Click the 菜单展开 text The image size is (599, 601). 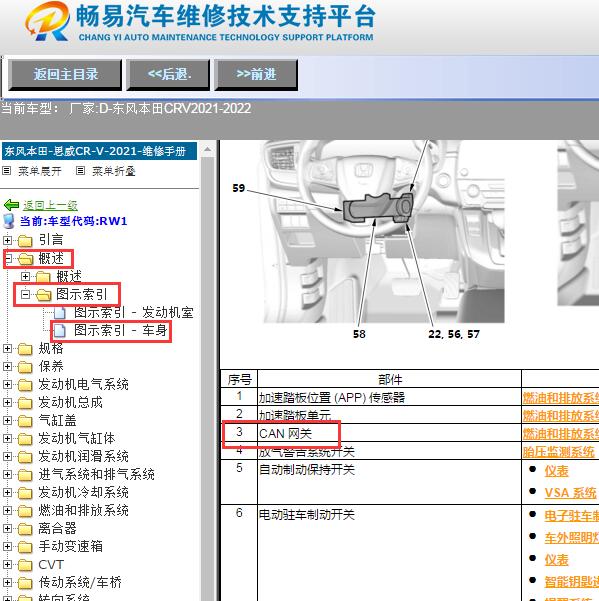[x=39, y=171]
